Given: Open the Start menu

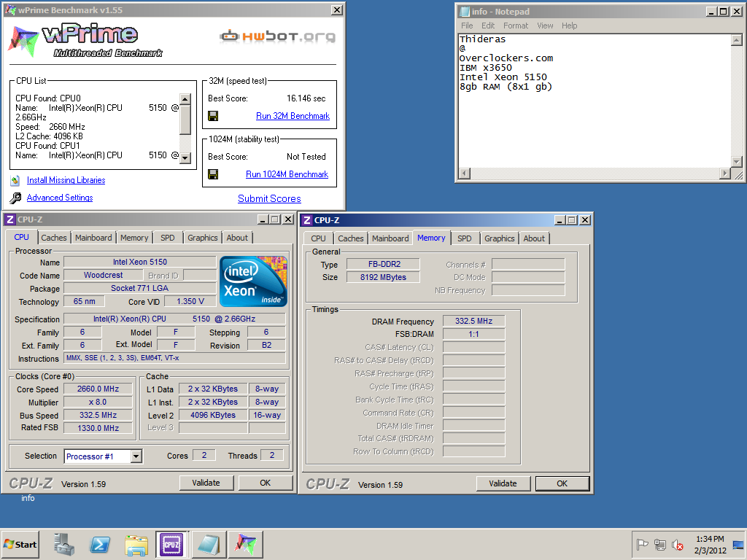Looking at the screenshot, I should point(20,544).
